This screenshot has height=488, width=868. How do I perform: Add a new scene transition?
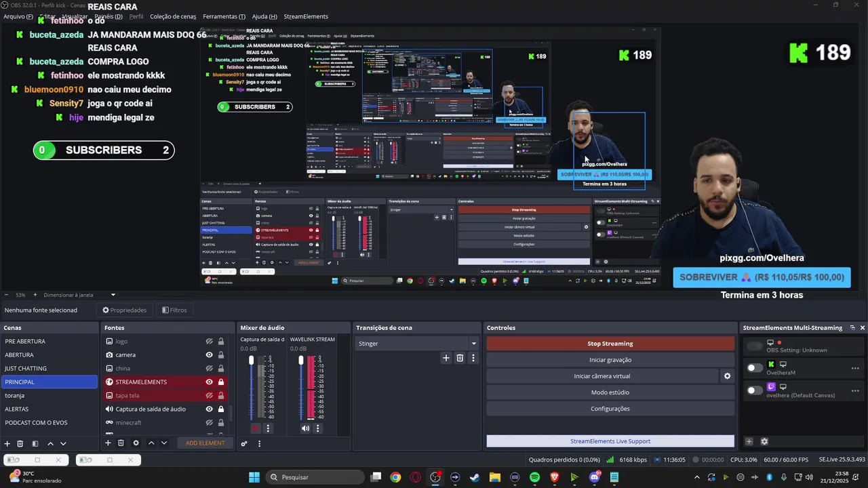[x=446, y=358]
